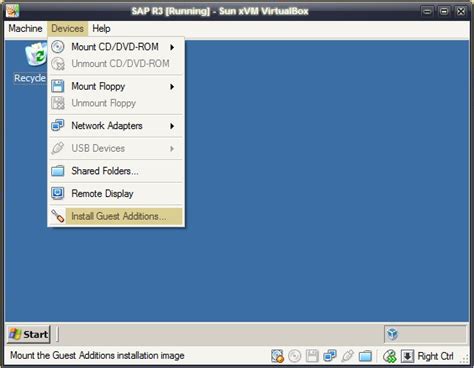The image size is (474, 368).
Task: Select the guest Recycle Bin desktop icon
Action: click(35, 54)
